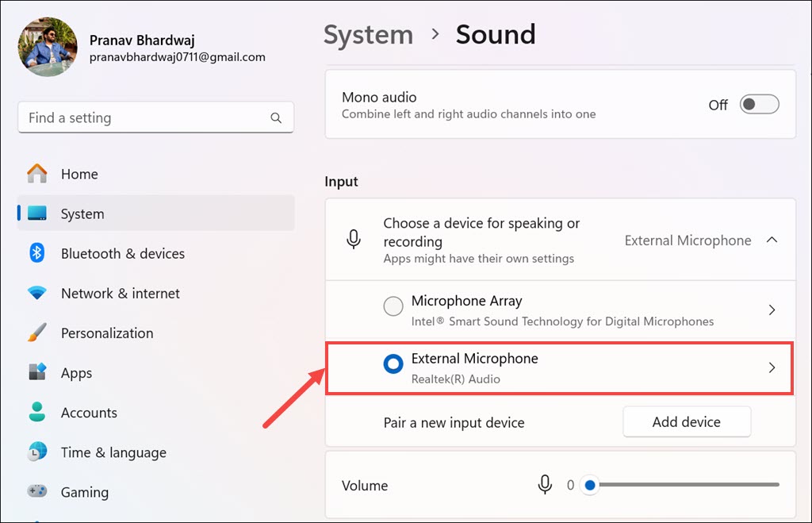Select the Microphone Array radio button

pyautogui.click(x=393, y=306)
